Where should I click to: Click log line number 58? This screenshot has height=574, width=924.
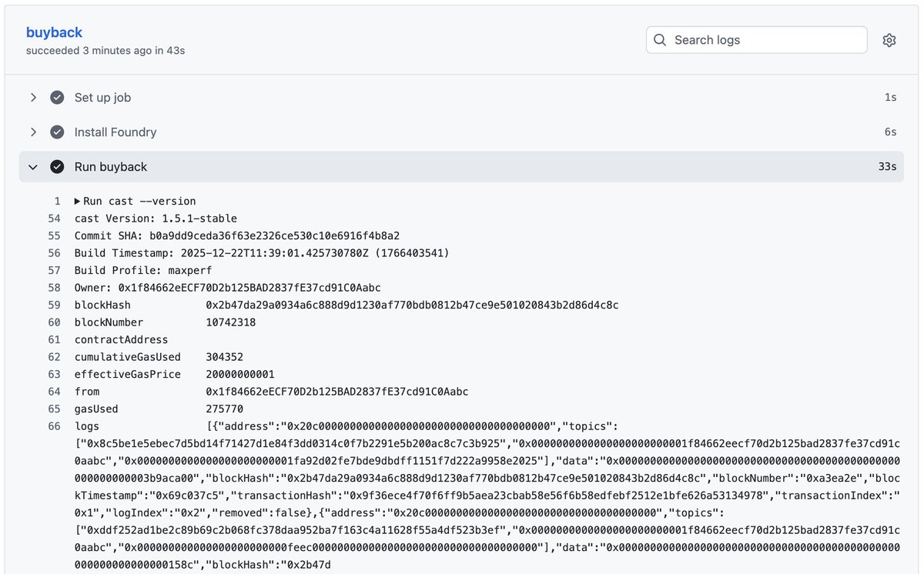click(54, 288)
